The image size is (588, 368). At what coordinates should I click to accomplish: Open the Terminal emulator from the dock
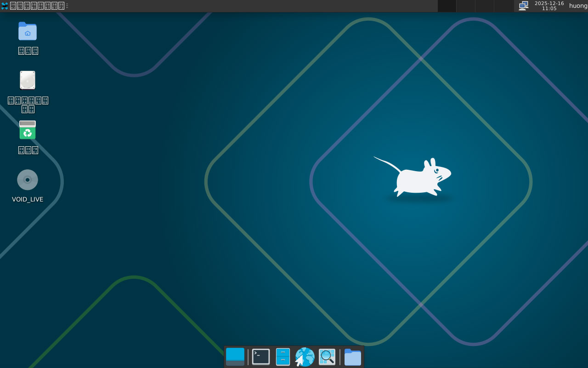pyautogui.click(x=261, y=357)
